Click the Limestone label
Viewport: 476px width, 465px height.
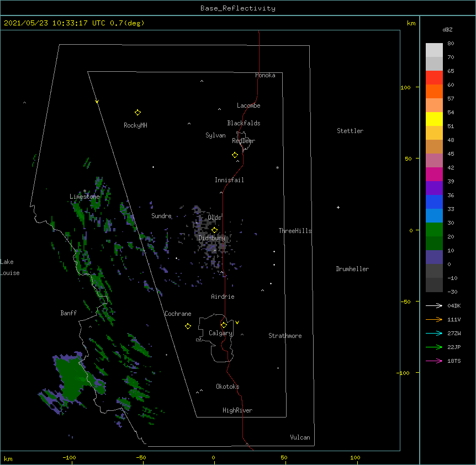[x=84, y=197]
